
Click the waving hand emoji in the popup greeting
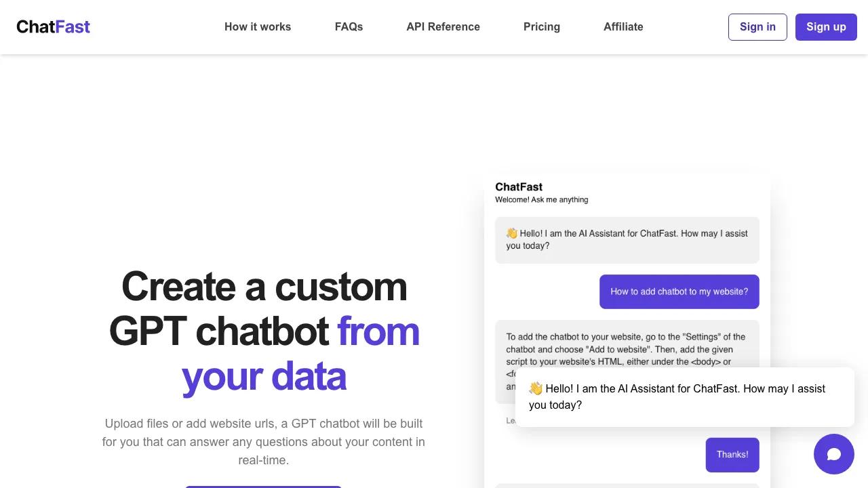coord(536,389)
